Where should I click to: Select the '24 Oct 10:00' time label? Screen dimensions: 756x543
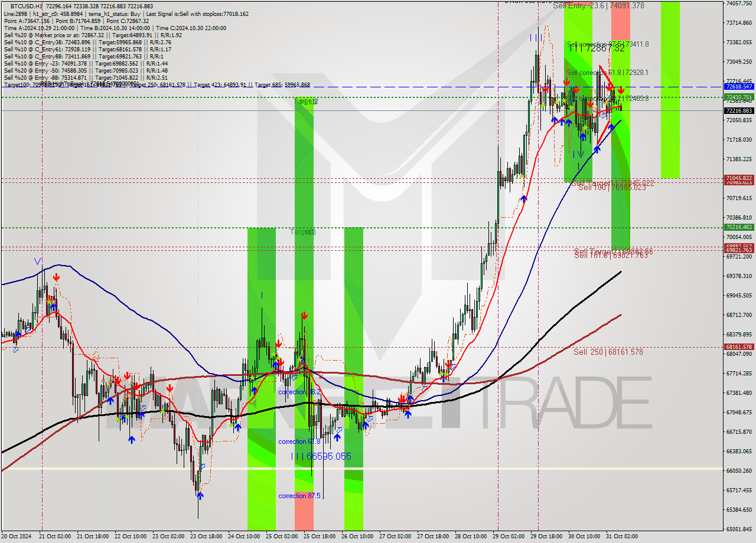(243, 537)
